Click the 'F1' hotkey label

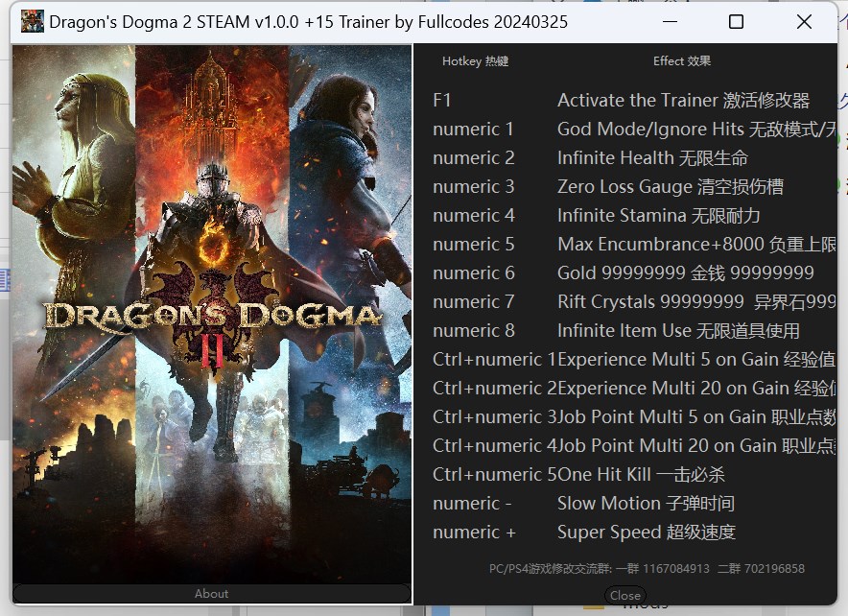click(x=442, y=101)
